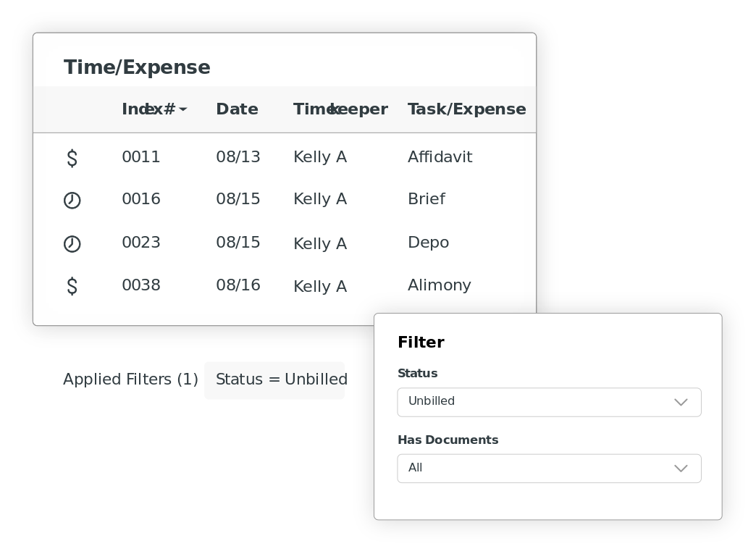The width and height of the screenshot is (756, 554).
Task: Select the Affidavit task entry
Action: 440,157
